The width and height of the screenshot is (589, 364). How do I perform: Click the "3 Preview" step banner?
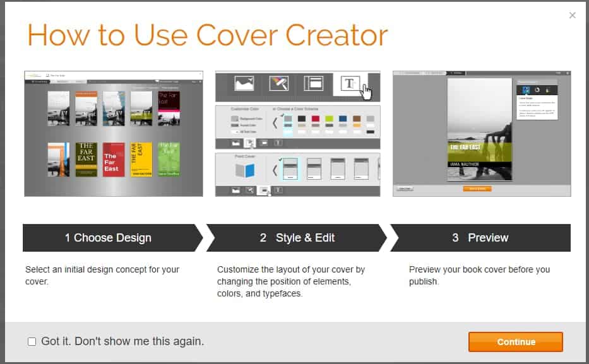tap(480, 238)
